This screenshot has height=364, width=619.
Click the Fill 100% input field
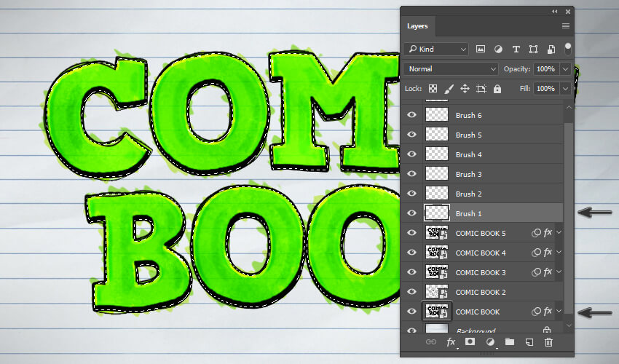(547, 88)
